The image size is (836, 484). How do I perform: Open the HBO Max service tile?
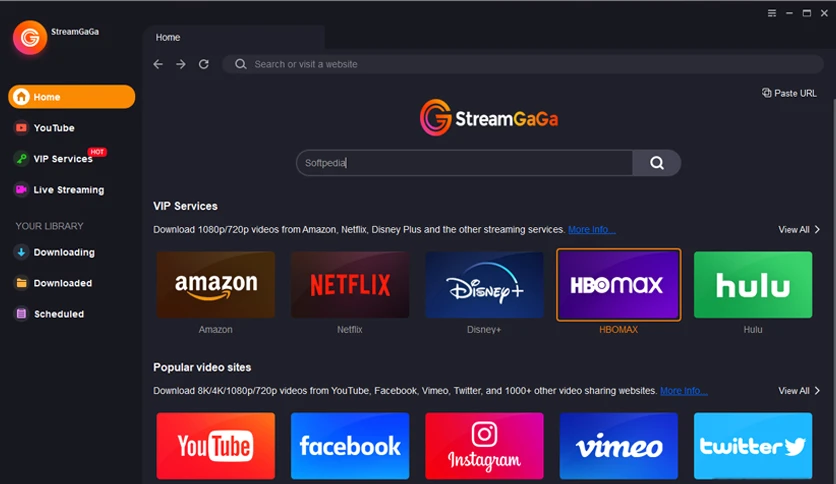tap(618, 285)
